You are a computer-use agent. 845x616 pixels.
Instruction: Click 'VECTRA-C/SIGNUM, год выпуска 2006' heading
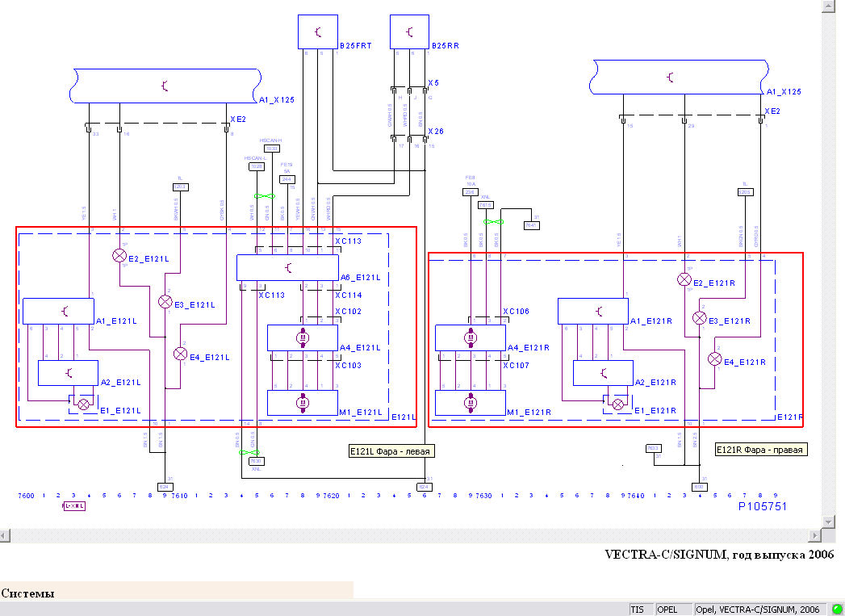tap(719, 555)
